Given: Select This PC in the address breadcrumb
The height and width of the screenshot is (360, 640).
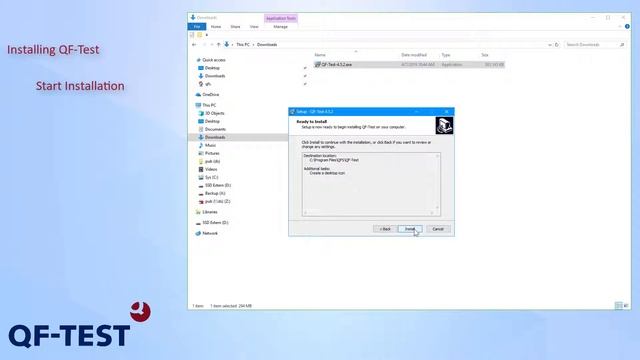Looking at the screenshot, I should pos(243,44).
